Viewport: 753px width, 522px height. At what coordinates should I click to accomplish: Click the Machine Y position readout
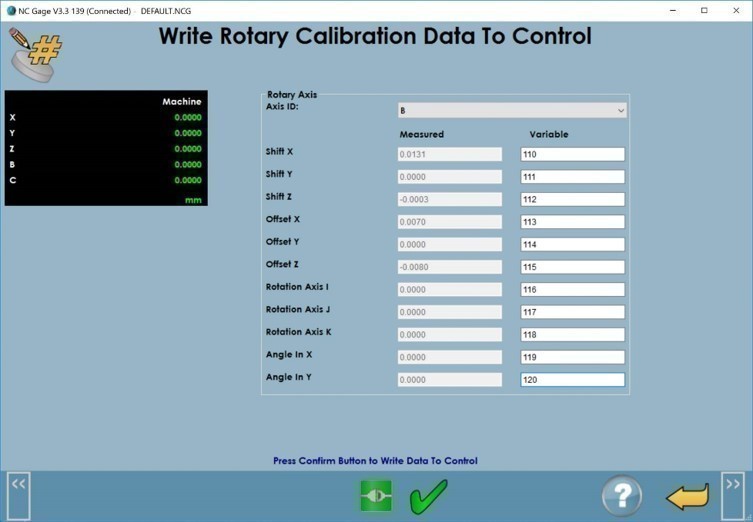click(188, 133)
